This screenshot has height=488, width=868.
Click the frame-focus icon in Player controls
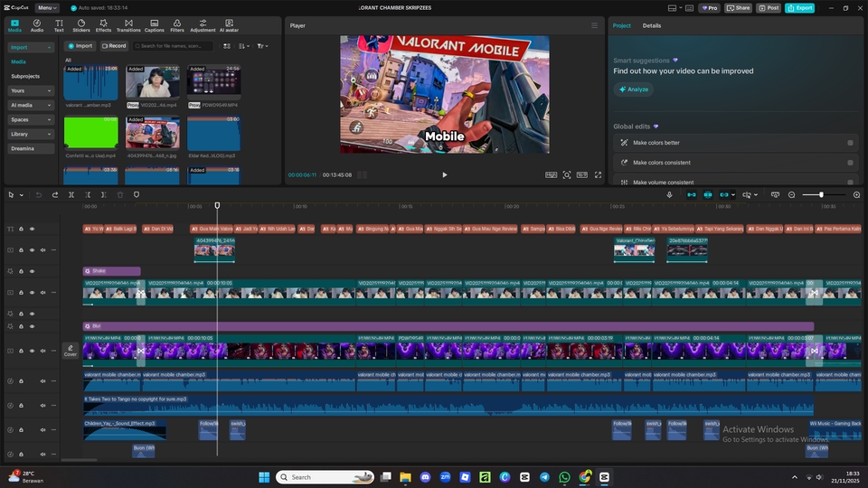pos(567,174)
